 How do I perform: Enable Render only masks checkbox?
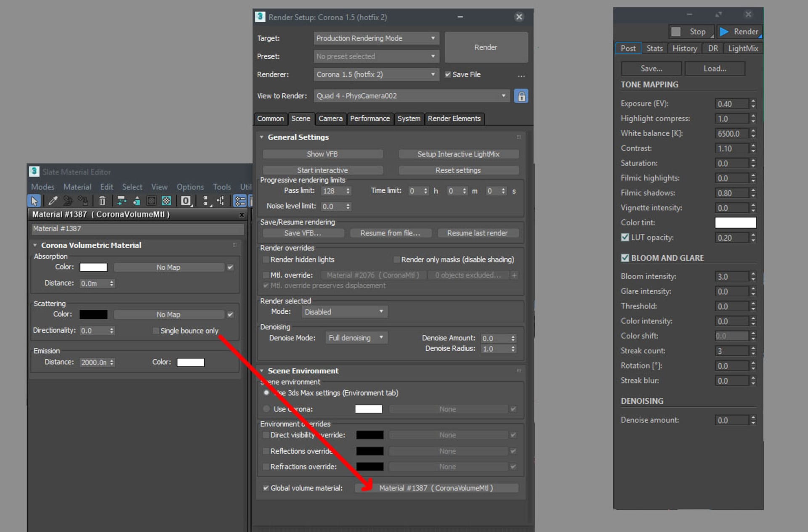click(396, 259)
